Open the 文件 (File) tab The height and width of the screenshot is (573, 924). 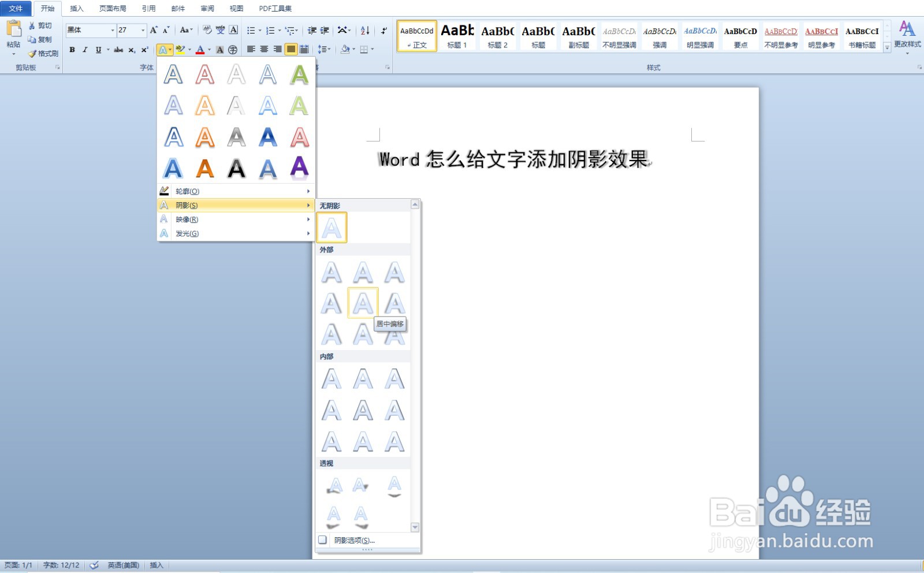tap(16, 8)
